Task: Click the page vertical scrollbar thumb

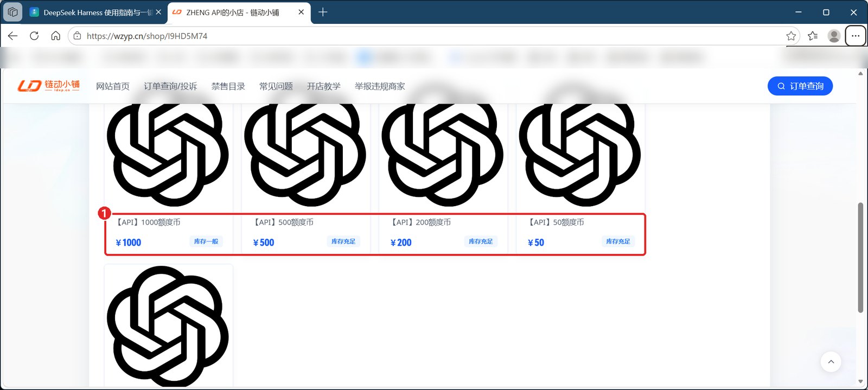Action: pyautogui.click(x=860, y=258)
